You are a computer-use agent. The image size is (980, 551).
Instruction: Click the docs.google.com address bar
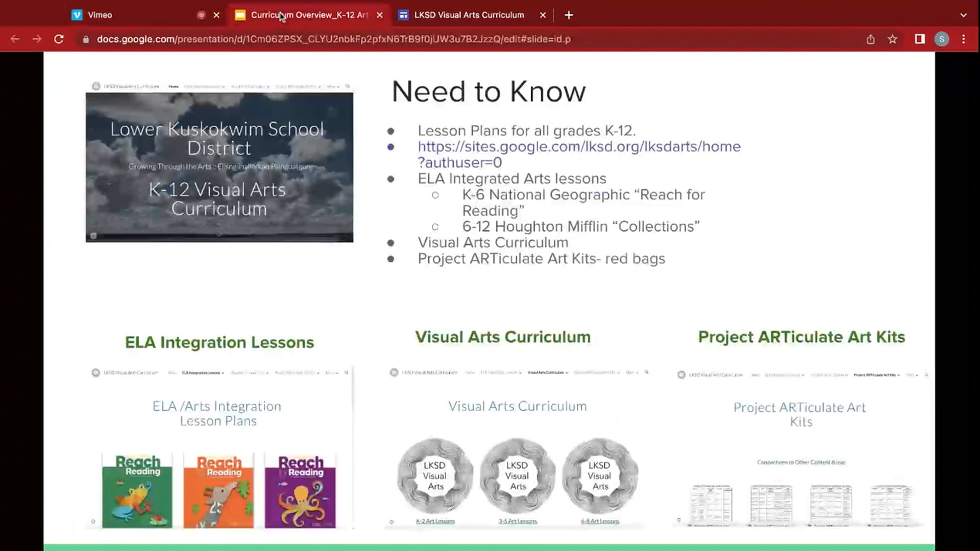pos(334,39)
